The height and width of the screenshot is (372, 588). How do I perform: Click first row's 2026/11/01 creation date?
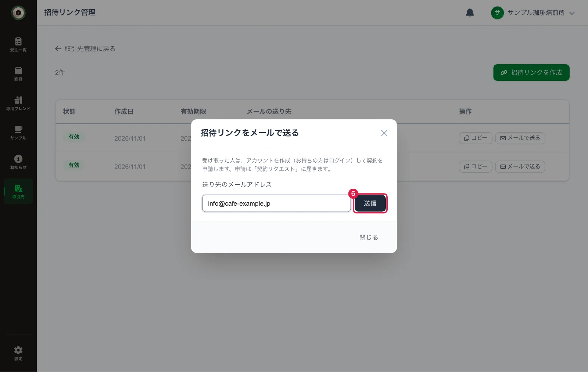point(130,138)
